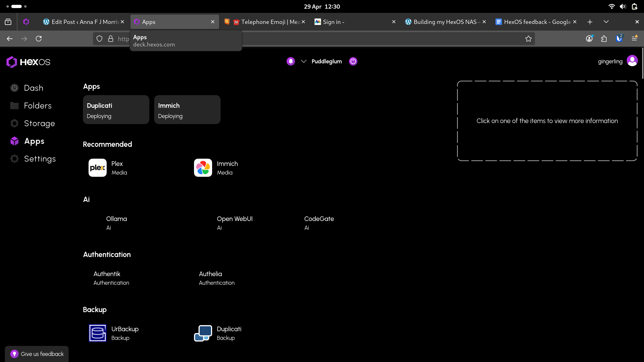The width and height of the screenshot is (644, 362).
Task: Click the Immich pinwheel icon under Recommended
Action: click(x=203, y=168)
